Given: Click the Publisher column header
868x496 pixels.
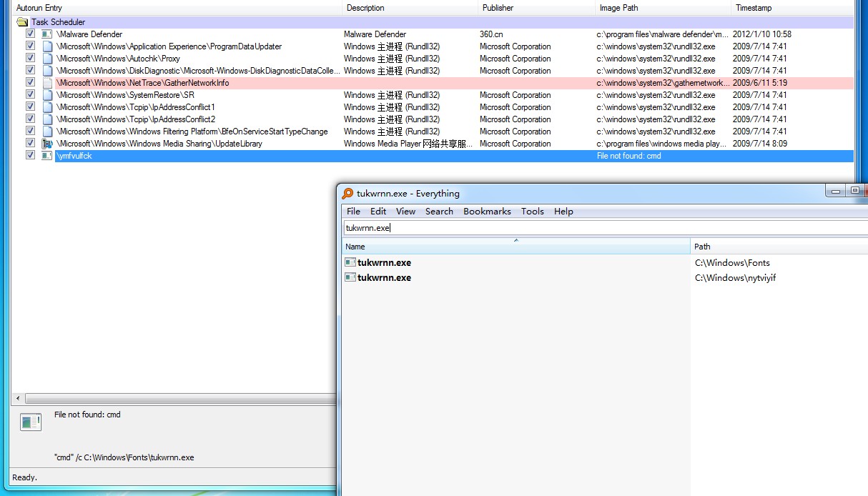Looking at the screenshot, I should [536, 8].
